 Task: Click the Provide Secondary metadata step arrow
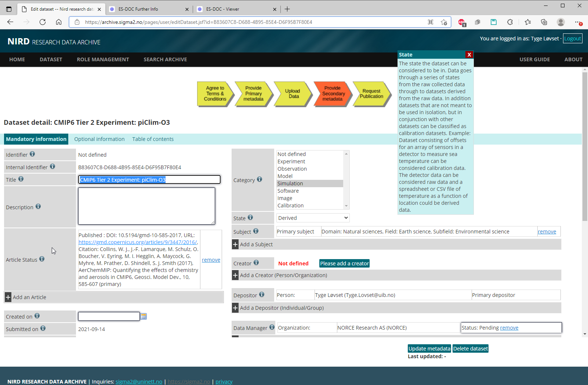click(x=332, y=94)
